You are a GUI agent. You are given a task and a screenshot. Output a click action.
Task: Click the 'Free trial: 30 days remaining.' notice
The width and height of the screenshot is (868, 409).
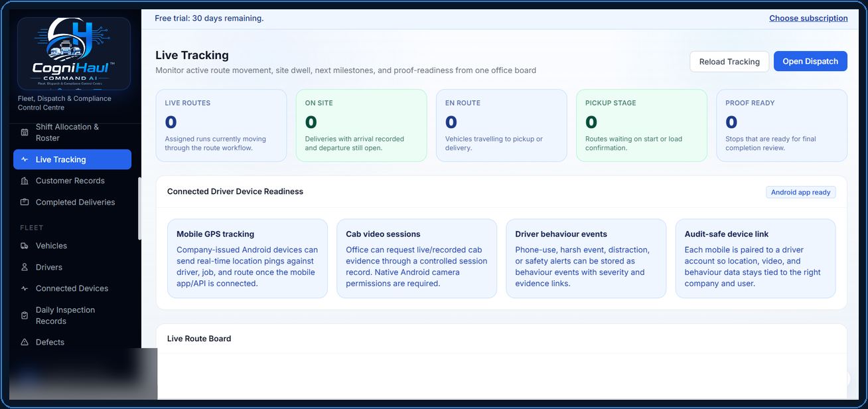[x=209, y=18]
